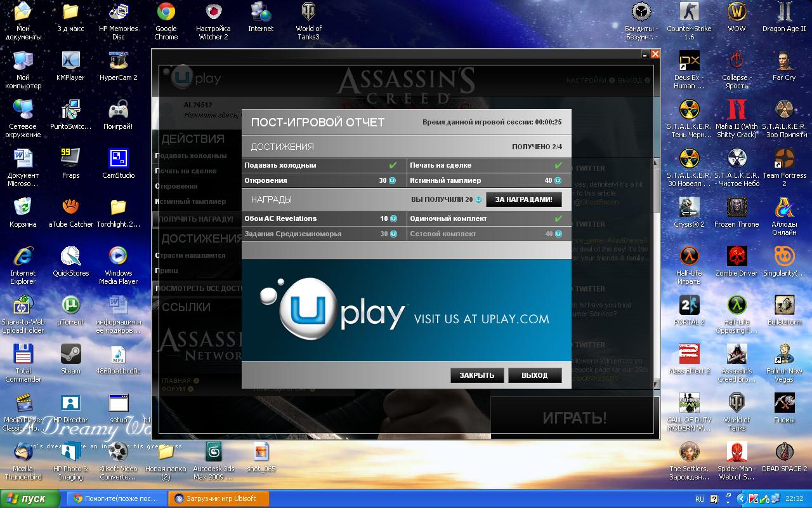Open Crysis 2 desktop icon
The width and height of the screenshot is (812, 508).
pyautogui.click(x=689, y=213)
